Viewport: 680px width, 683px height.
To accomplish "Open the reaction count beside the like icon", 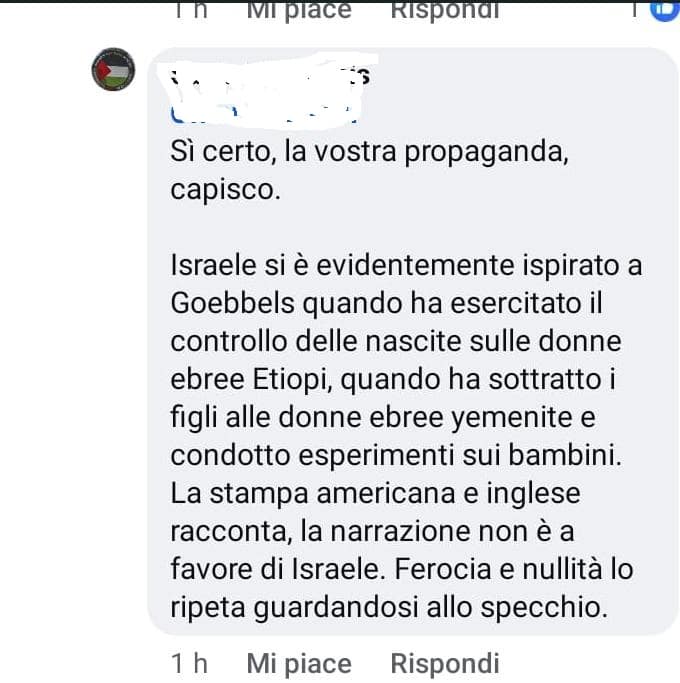I will (635, 9).
